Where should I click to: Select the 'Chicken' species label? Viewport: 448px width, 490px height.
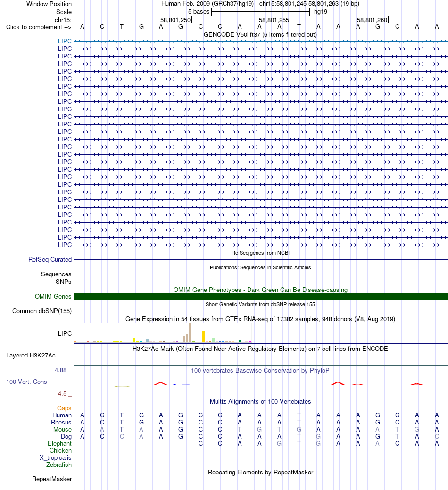point(60,451)
